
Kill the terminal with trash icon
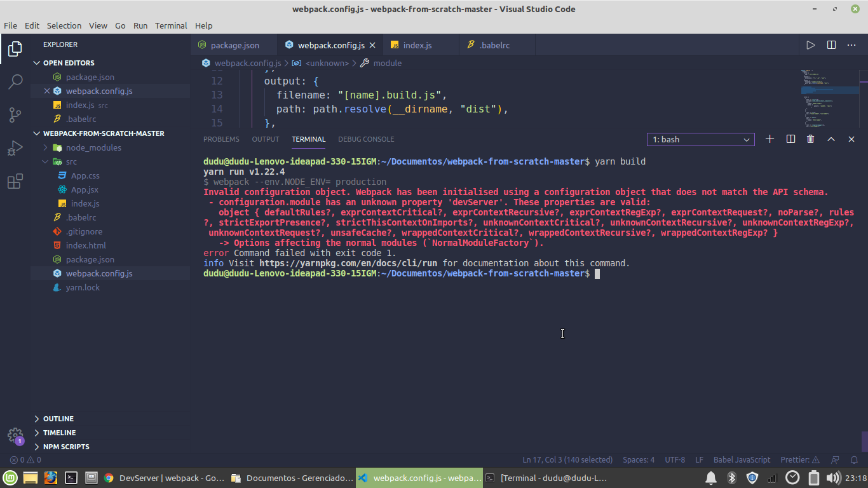810,139
